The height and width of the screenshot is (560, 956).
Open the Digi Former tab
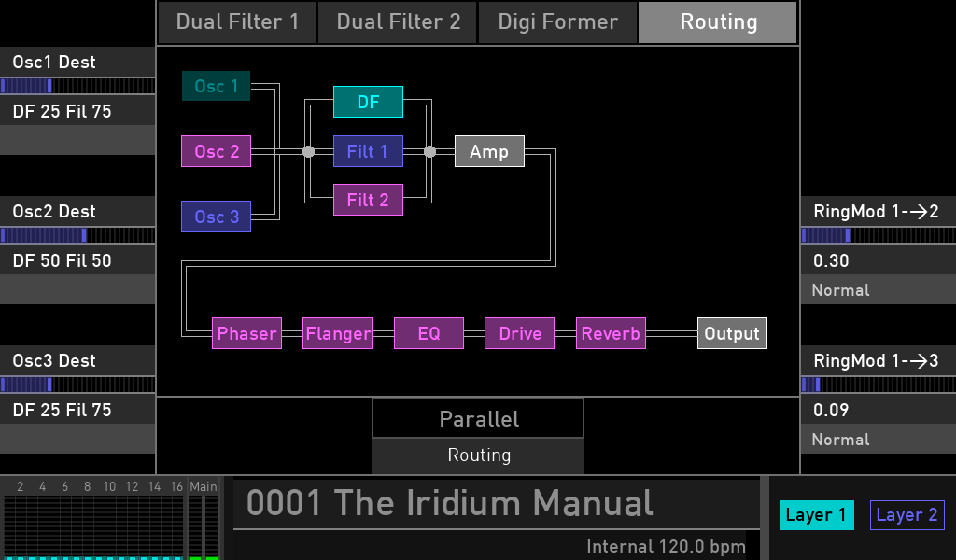coord(558,22)
